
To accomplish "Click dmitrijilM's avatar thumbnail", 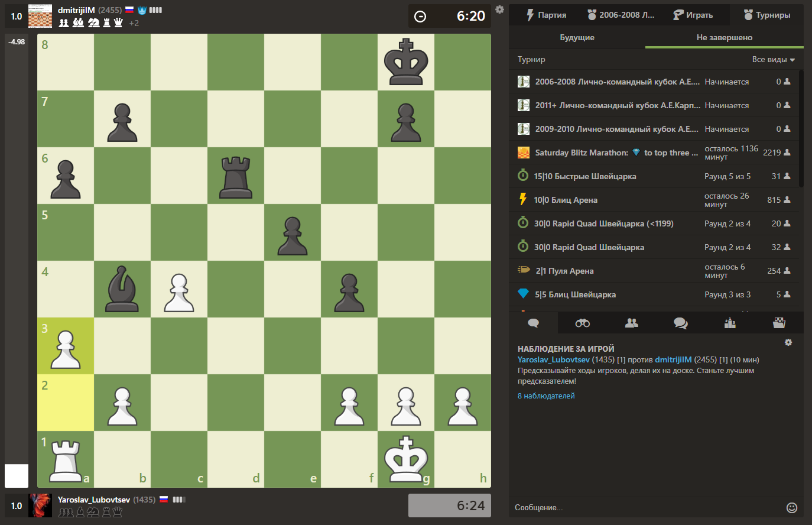I will tap(40, 17).
